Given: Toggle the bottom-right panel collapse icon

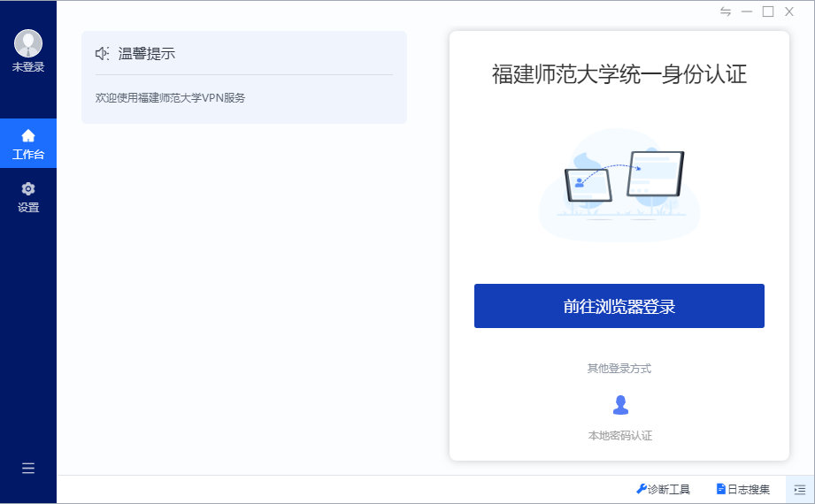Looking at the screenshot, I should click(800, 489).
